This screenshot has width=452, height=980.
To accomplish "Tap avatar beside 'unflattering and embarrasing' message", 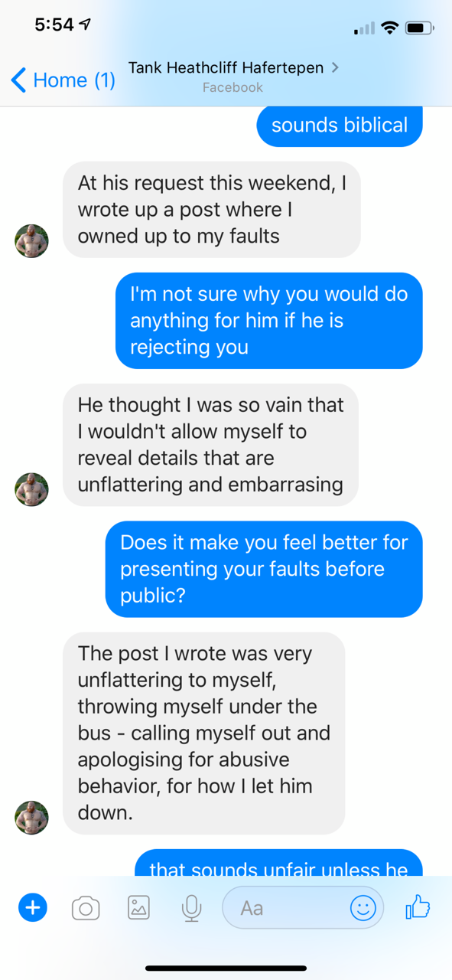I will 31,489.
